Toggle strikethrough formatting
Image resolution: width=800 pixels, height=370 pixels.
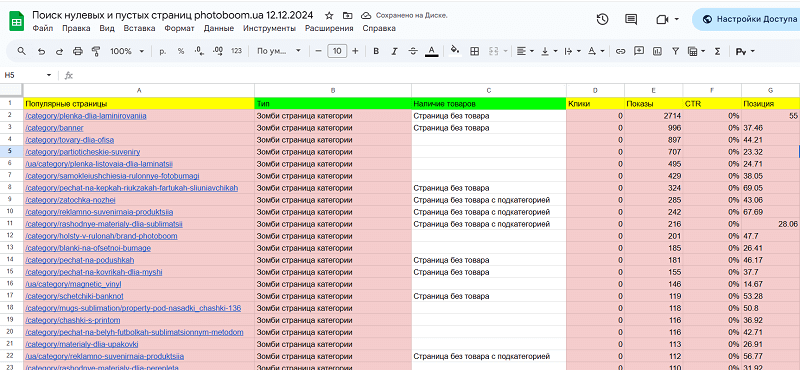coord(413,51)
